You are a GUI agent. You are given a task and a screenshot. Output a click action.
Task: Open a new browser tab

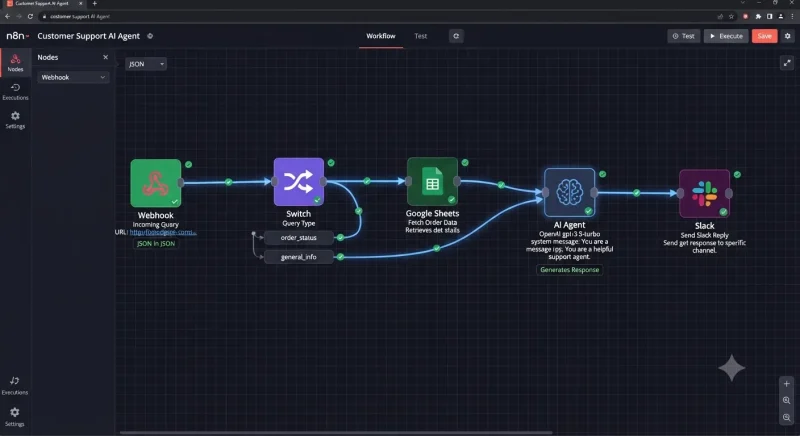[94, 4]
